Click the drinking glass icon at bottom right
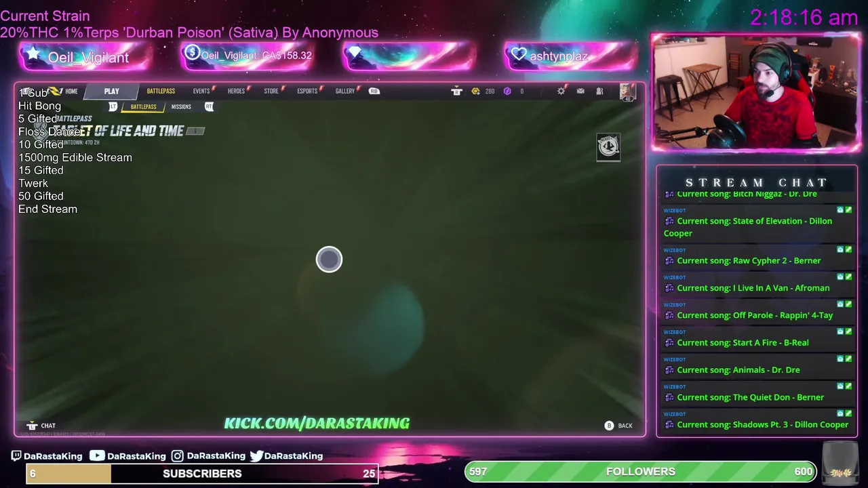This screenshot has height=488, width=868. pyautogui.click(x=840, y=463)
